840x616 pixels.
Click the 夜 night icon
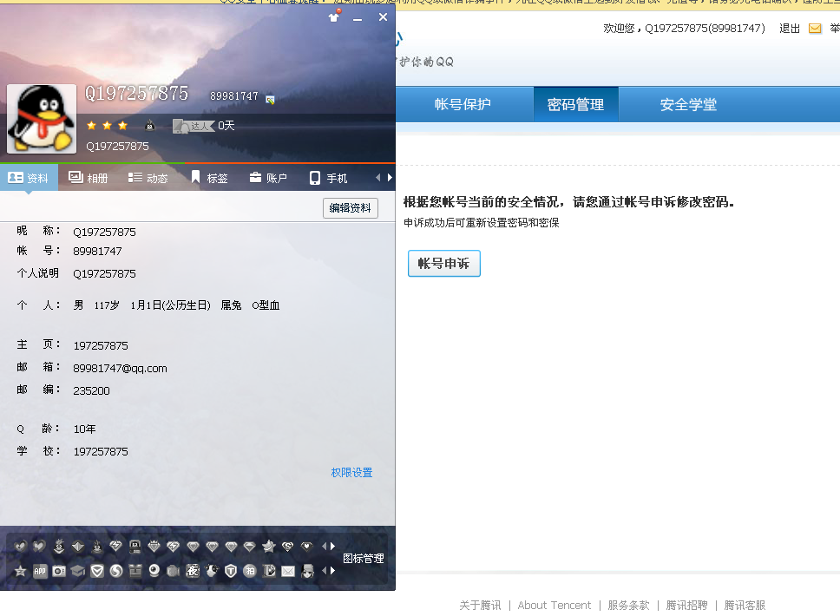pyautogui.click(x=193, y=571)
